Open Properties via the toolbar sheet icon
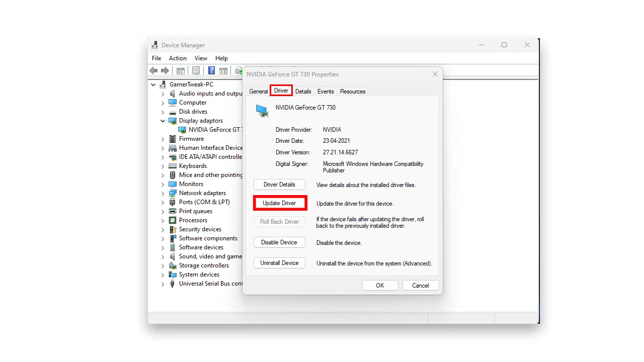Viewport: 644px width, 362px height. pyautogui.click(x=196, y=71)
